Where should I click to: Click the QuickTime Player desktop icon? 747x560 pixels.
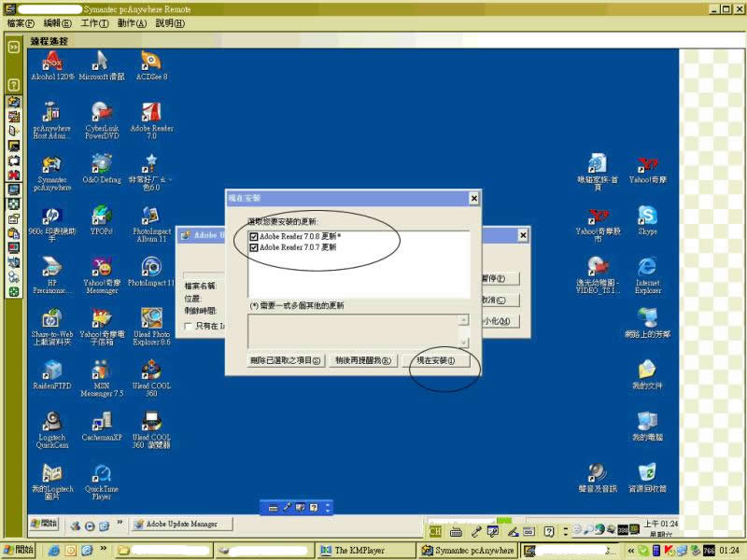(102, 482)
